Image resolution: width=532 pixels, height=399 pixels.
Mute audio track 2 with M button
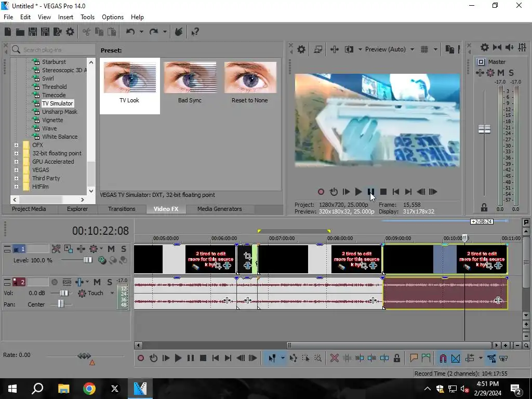point(97,282)
